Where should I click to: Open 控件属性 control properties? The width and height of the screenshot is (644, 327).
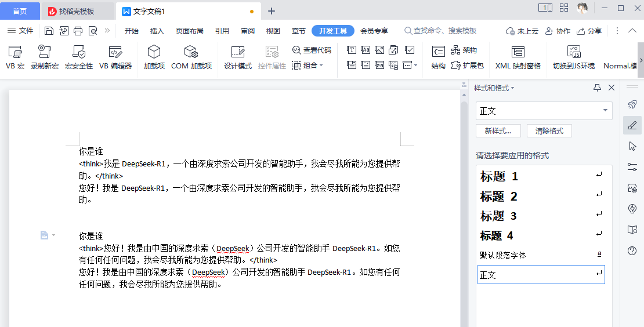272,57
